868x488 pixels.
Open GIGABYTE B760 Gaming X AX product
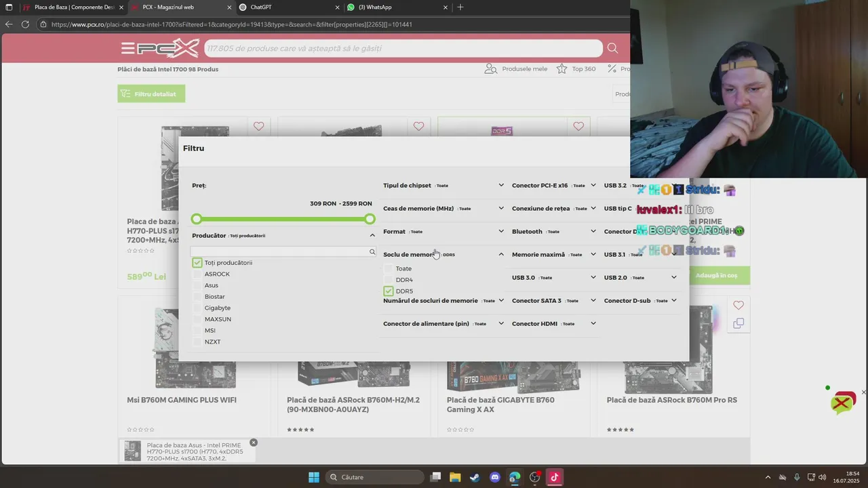pyautogui.click(x=500, y=405)
